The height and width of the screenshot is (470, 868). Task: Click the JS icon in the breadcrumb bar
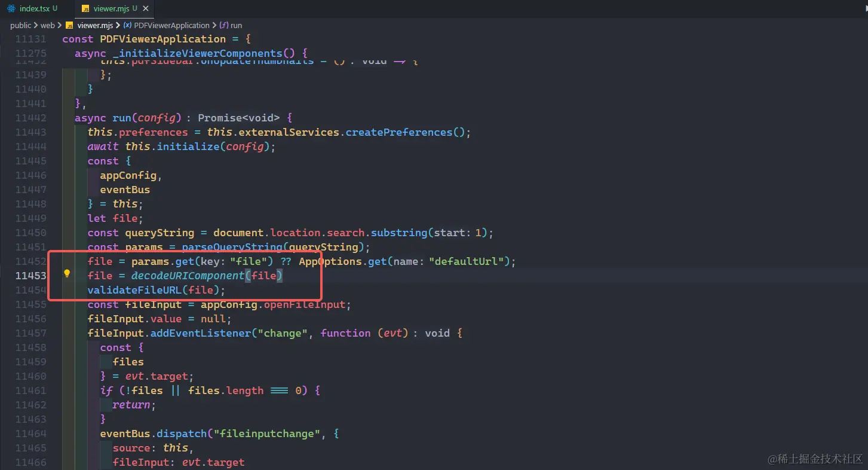(x=70, y=25)
